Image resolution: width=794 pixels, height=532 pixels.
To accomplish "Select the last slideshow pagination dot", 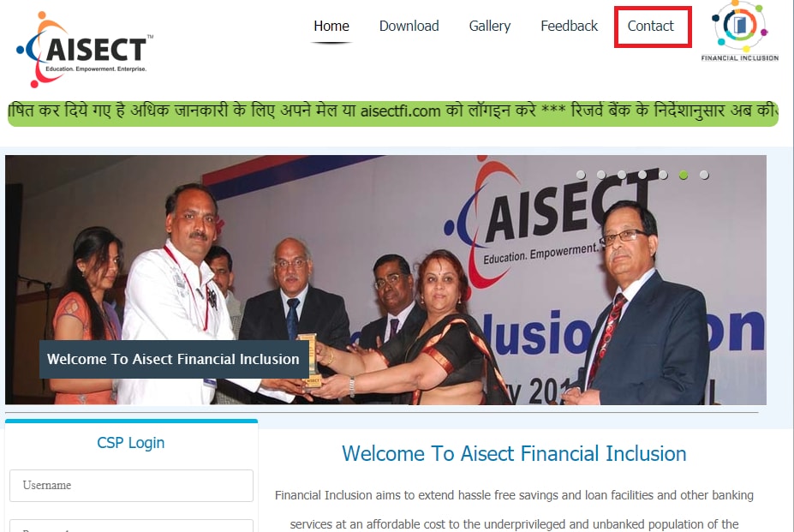I will tap(704, 175).
